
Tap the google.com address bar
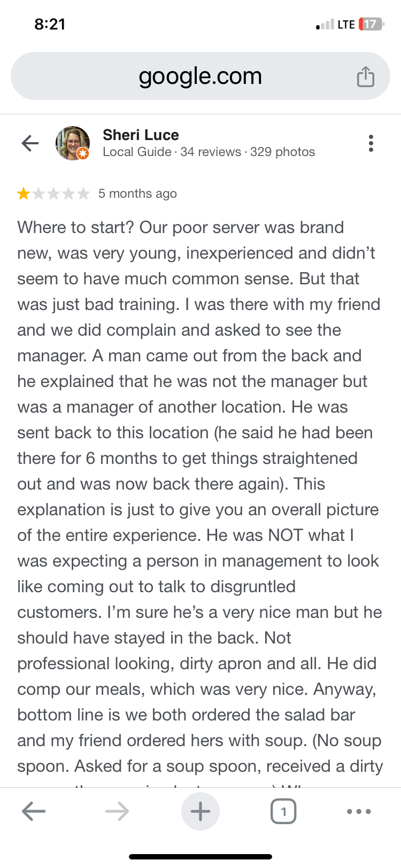pos(200,76)
